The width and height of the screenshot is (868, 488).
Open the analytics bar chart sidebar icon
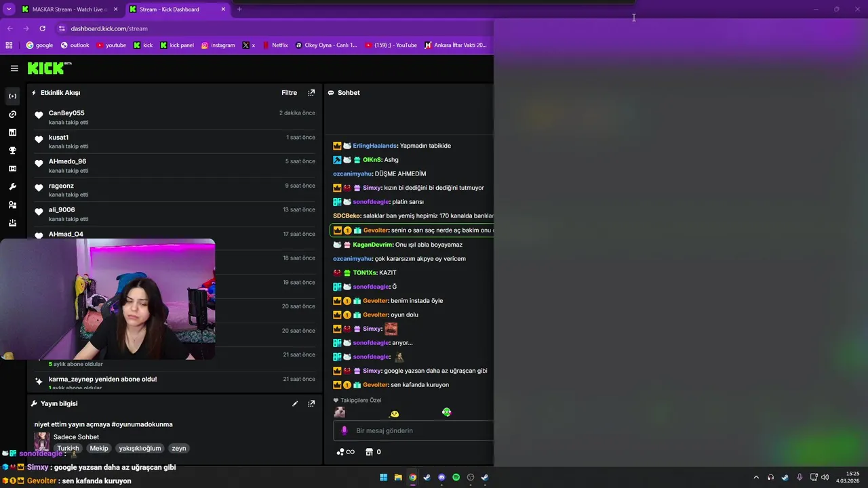point(12,133)
